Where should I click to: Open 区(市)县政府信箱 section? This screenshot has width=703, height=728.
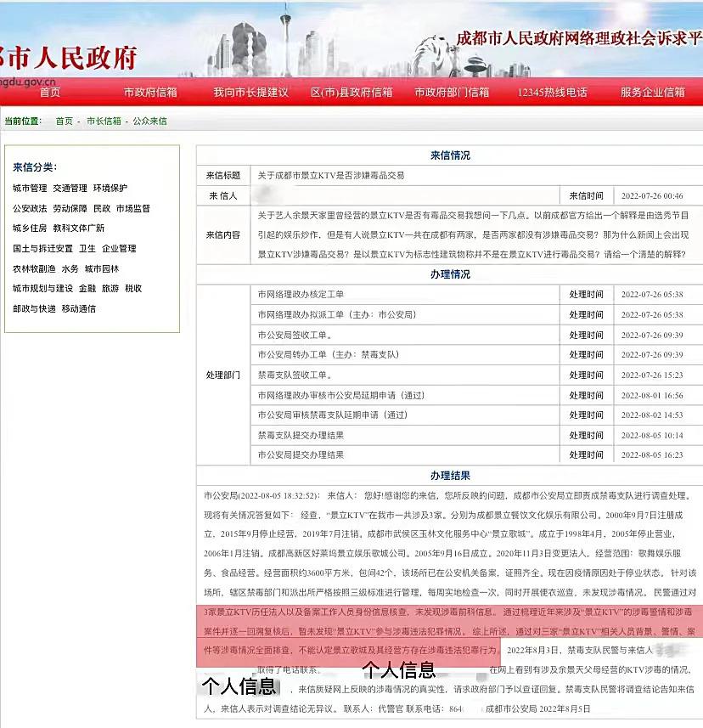tap(351, 92)
